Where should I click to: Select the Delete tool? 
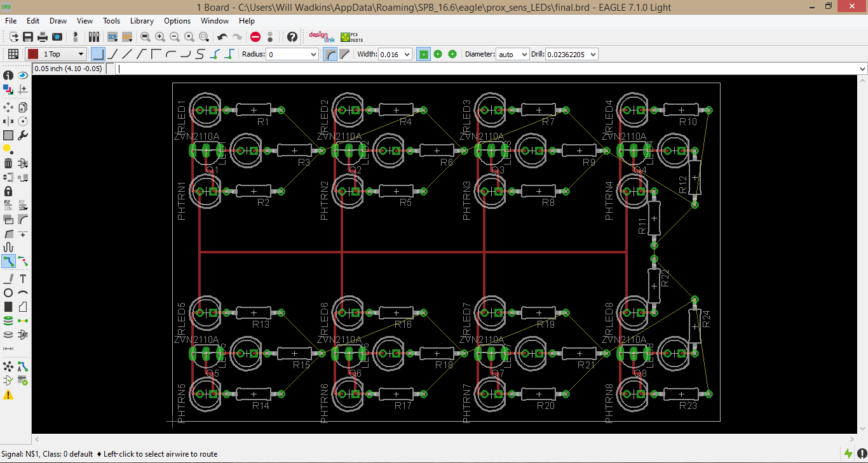tap(8, 163)
